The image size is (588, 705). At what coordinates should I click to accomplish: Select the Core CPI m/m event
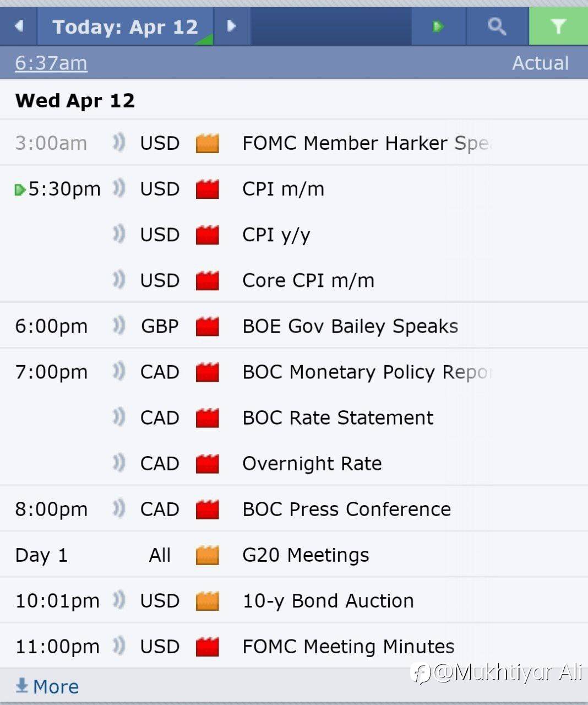[308, 280]
